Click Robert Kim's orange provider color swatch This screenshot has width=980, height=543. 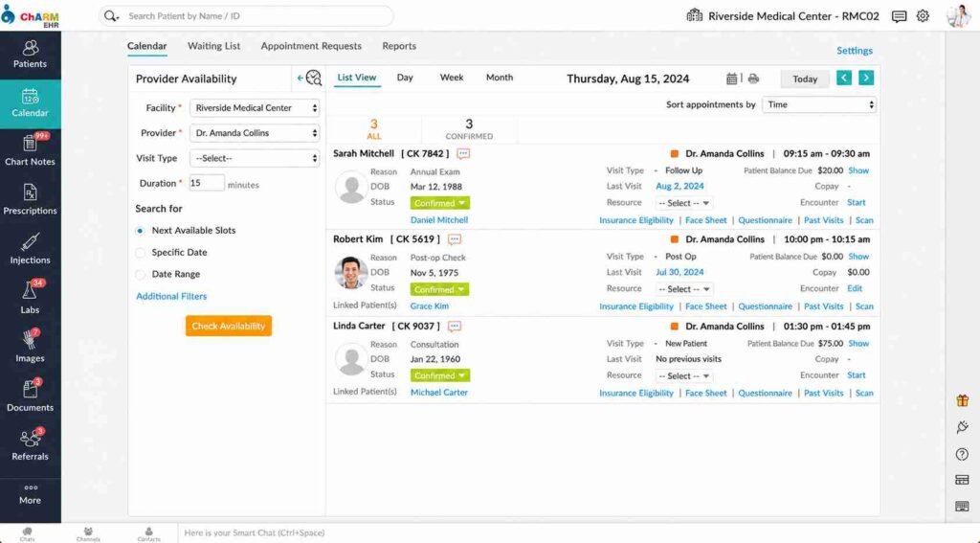click(x=675, y=239)
